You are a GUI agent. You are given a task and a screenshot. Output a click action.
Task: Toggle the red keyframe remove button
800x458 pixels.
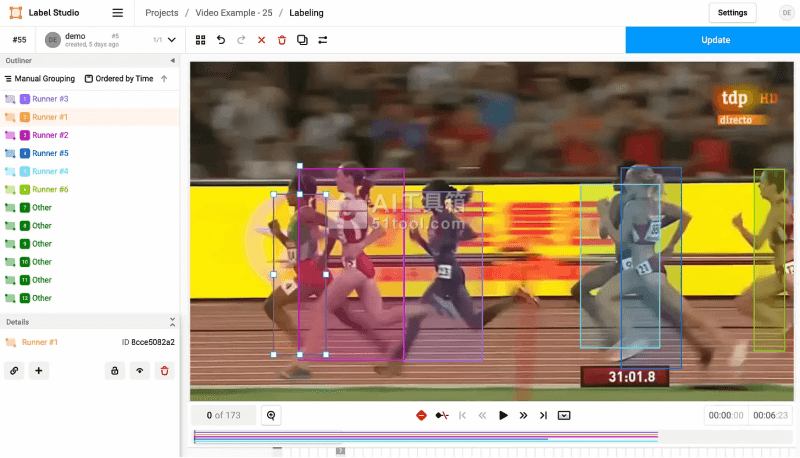[x=421, y=415]
